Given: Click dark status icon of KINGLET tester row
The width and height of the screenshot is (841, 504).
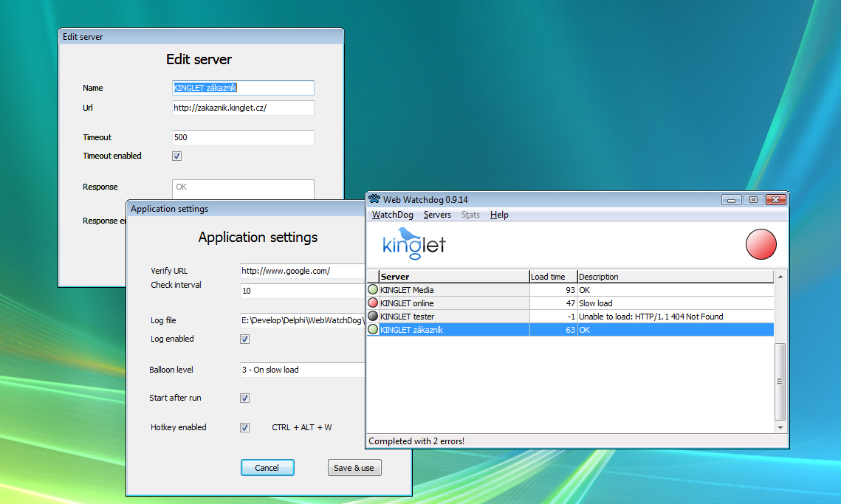Looking at the screenshot, I should click(x=374, y=317).
